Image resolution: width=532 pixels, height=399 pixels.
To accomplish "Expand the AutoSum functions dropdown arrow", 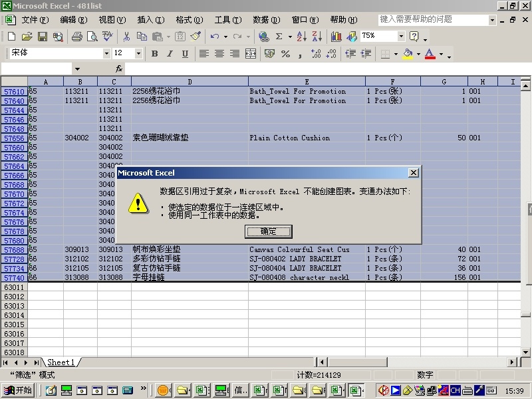I will [290, 37].
